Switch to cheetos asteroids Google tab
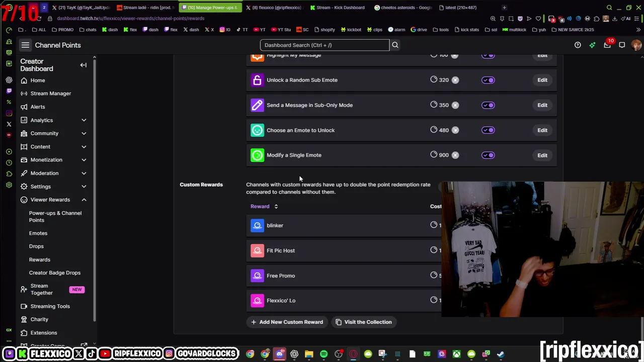Image resolution: width=644 pixels, height=362 pixels. (403, 8)
